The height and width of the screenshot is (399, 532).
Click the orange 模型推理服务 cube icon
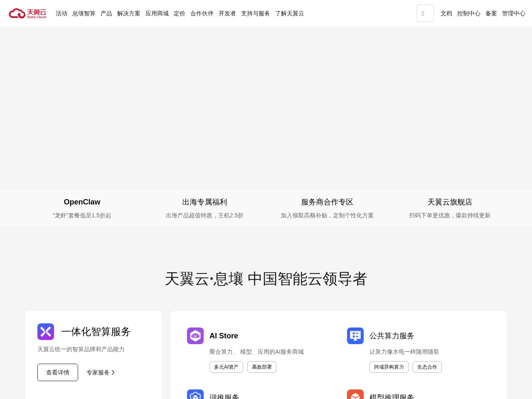(355, 395)
